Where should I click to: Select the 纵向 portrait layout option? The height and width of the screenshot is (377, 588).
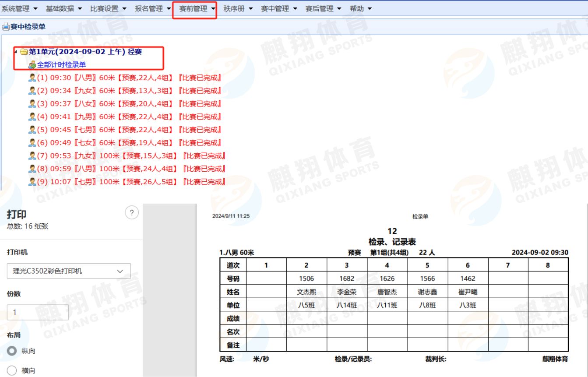pyautogui.click(x=12, y=351)
